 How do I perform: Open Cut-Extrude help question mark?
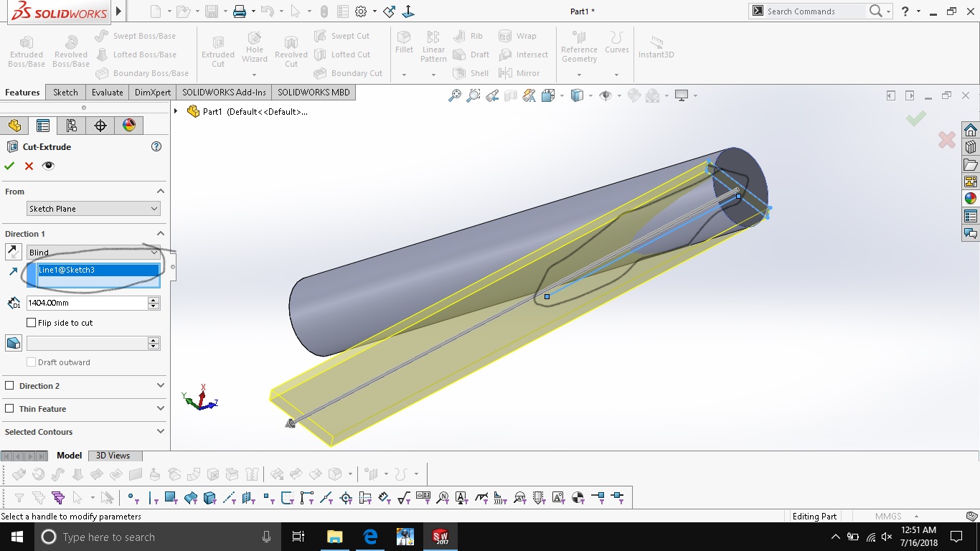coord(156,146)
